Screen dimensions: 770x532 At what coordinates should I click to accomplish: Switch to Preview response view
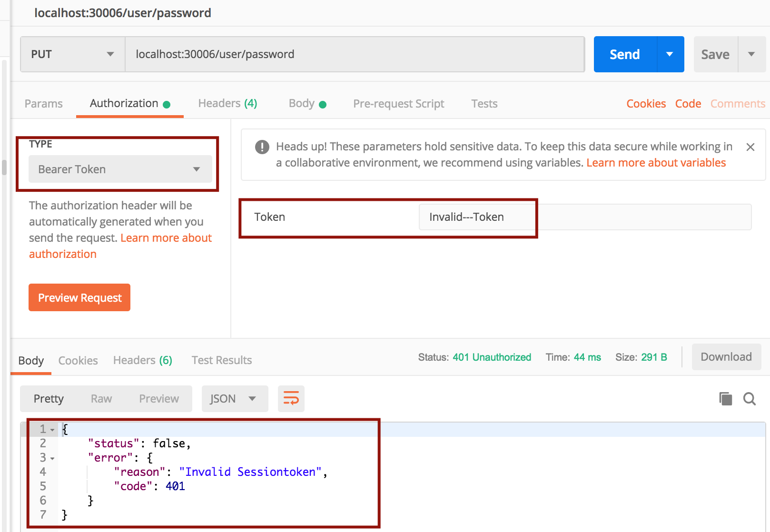[x=159, y=399]
